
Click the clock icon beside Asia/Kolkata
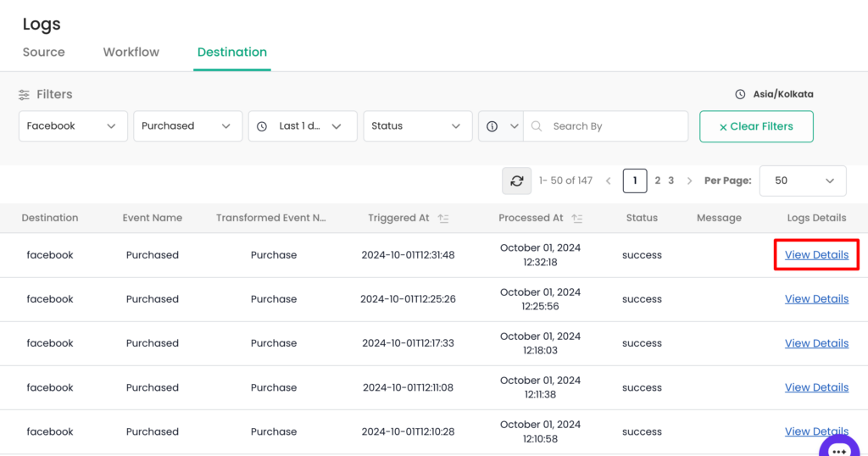(x=740, y=94)
